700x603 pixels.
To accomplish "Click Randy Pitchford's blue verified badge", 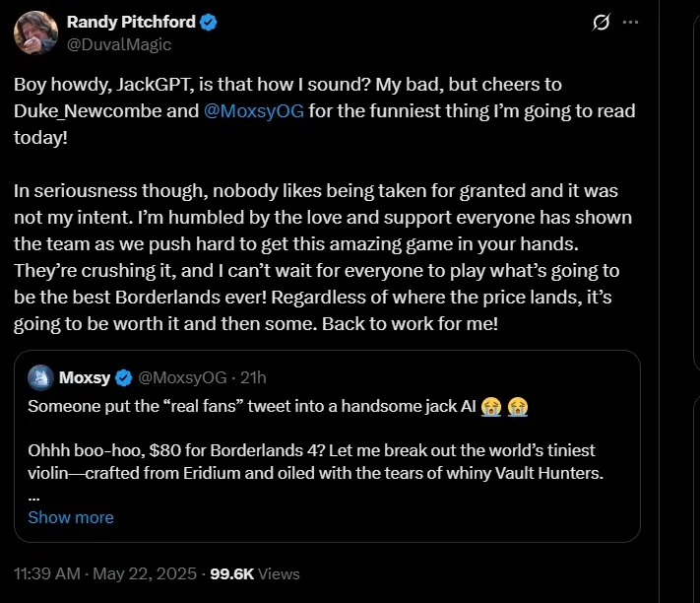I will 209,22.
